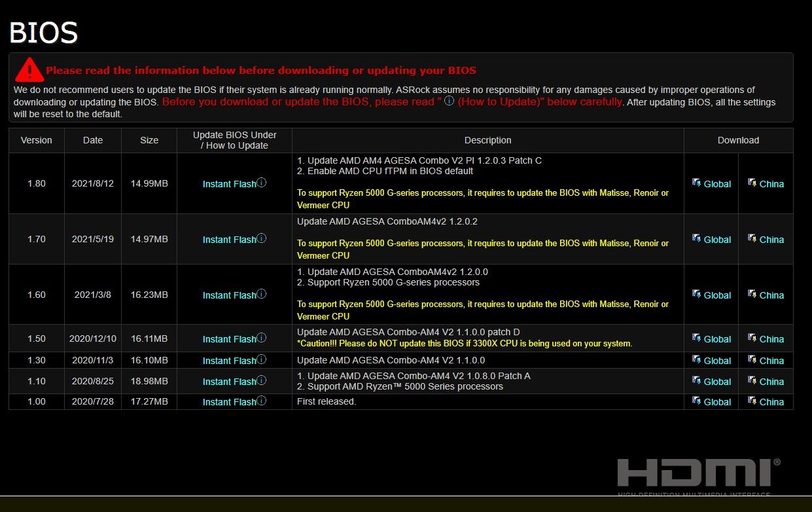Click the China download icon for BIOS 1.70
This screenshot has width=812, height=512.
[x=752, y=238]
